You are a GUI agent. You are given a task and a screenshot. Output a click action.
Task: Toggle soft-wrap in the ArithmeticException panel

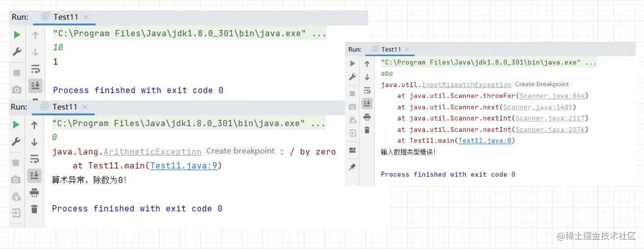[34, 158]
